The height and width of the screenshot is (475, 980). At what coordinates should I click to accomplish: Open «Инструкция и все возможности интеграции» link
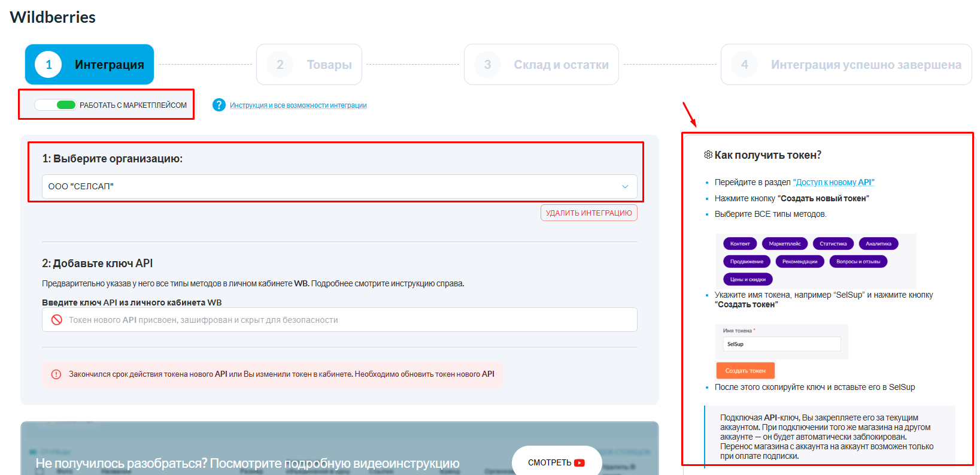298,105
